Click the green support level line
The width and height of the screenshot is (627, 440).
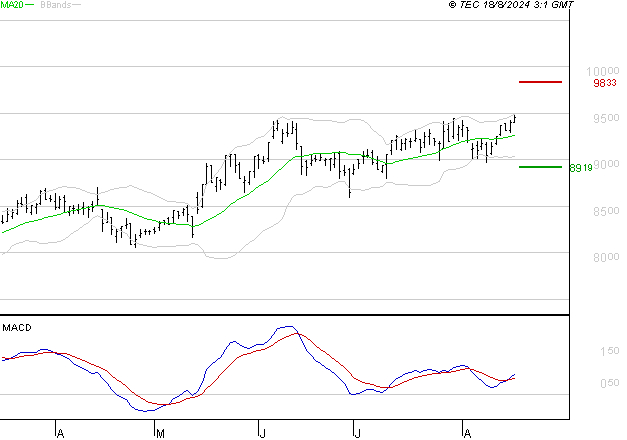tap(540, 167)
